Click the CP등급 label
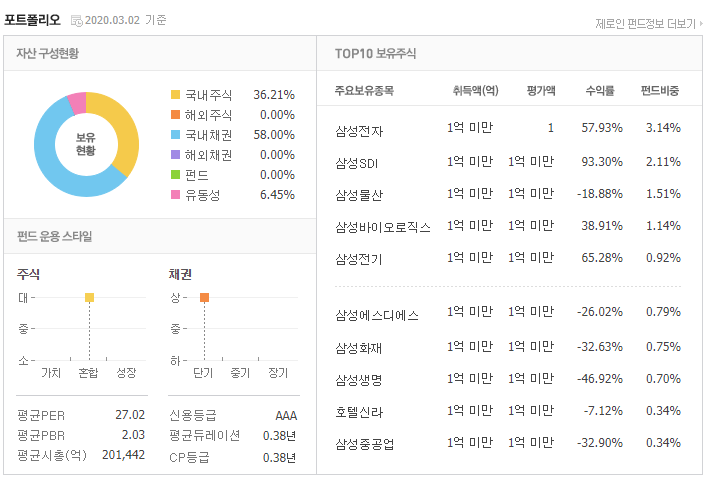This screenshot has width=715, height=483. 189,457
